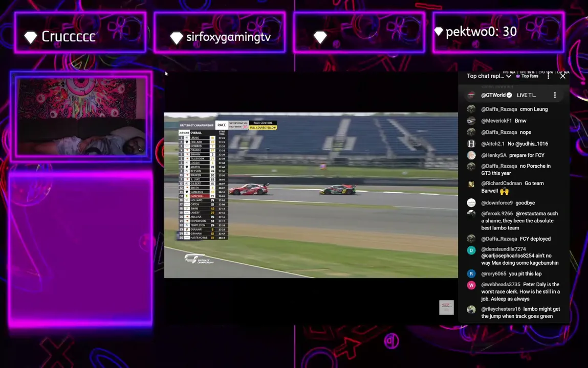Click the 'pektwo0: 30' banner label
588x368 pixels.
[481, 32]
